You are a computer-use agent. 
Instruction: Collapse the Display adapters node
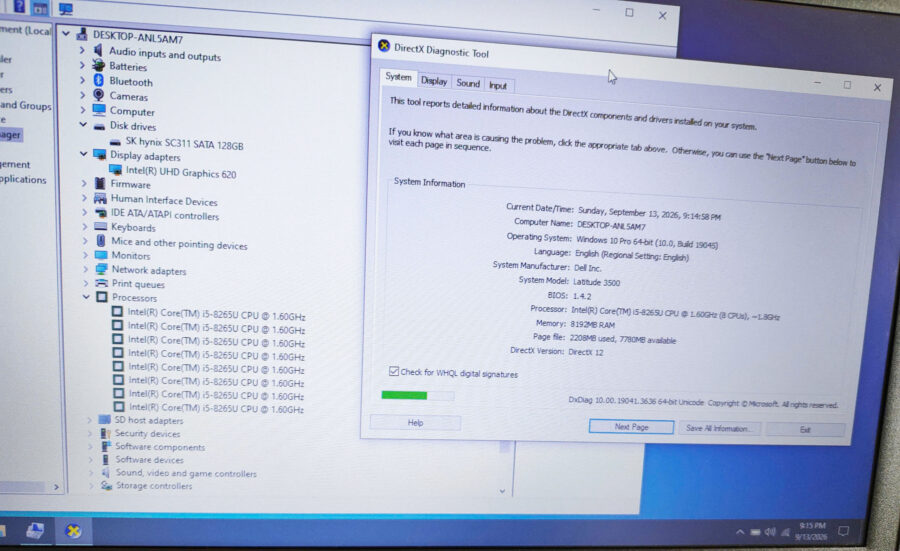click(x=84, y=153)
